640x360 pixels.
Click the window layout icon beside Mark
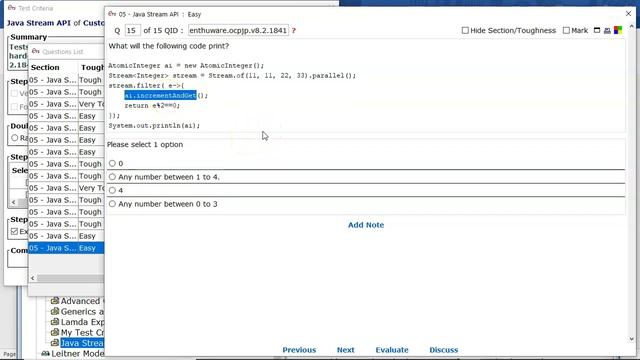coord(597,30)
